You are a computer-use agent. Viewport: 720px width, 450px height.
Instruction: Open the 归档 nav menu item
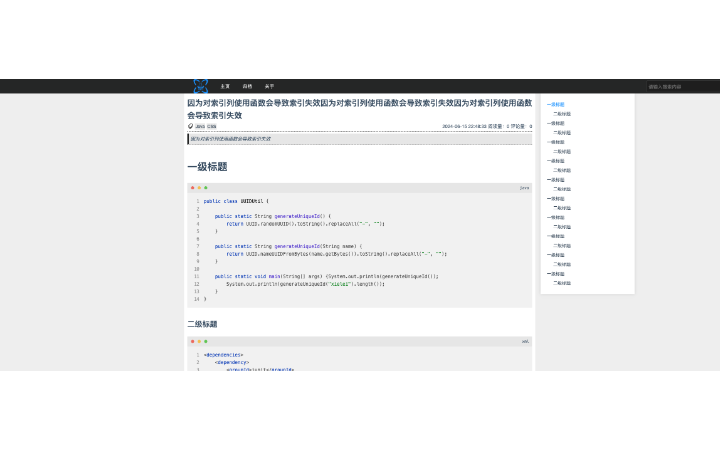click(x=247, y=86)
